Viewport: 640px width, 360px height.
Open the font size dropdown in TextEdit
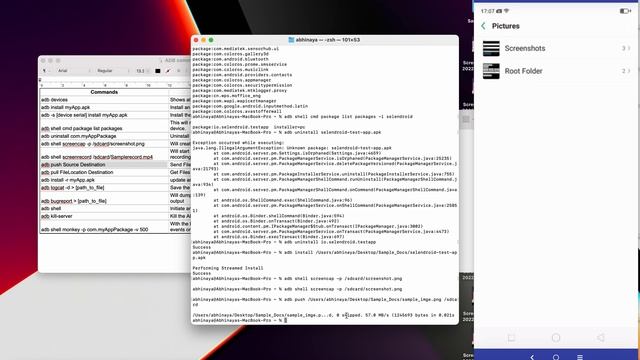(142, 71)
